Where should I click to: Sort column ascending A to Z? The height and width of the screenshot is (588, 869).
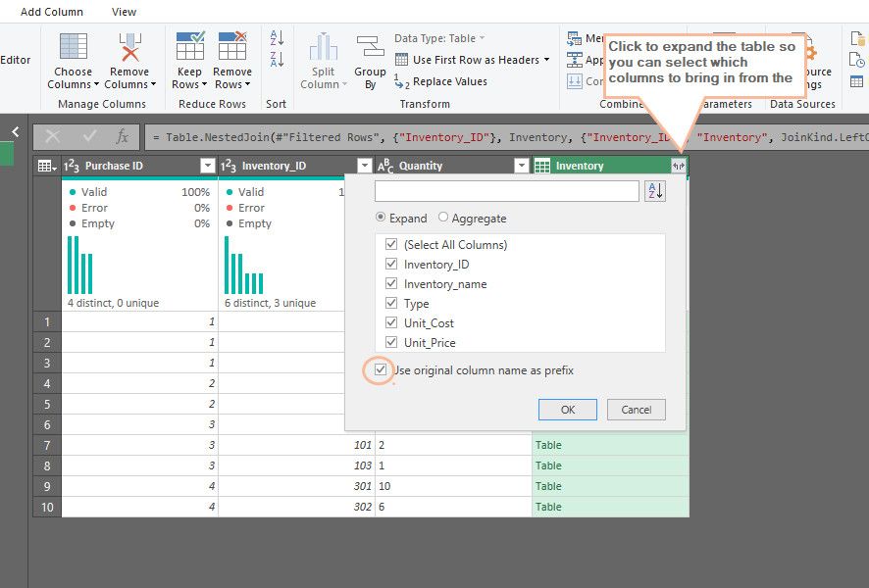click(277, 37)
